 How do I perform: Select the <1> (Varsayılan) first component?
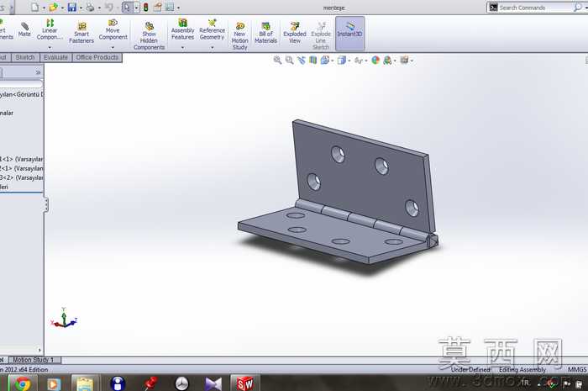tap(21, 160)
